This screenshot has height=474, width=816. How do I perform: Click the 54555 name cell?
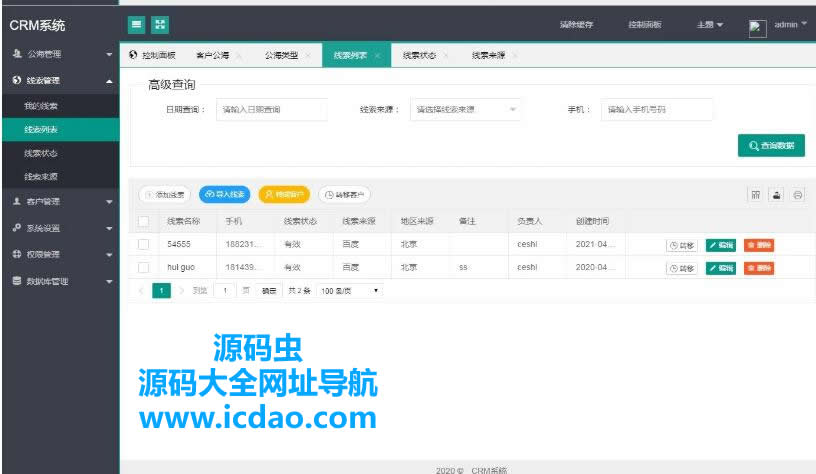pos(179,244)
